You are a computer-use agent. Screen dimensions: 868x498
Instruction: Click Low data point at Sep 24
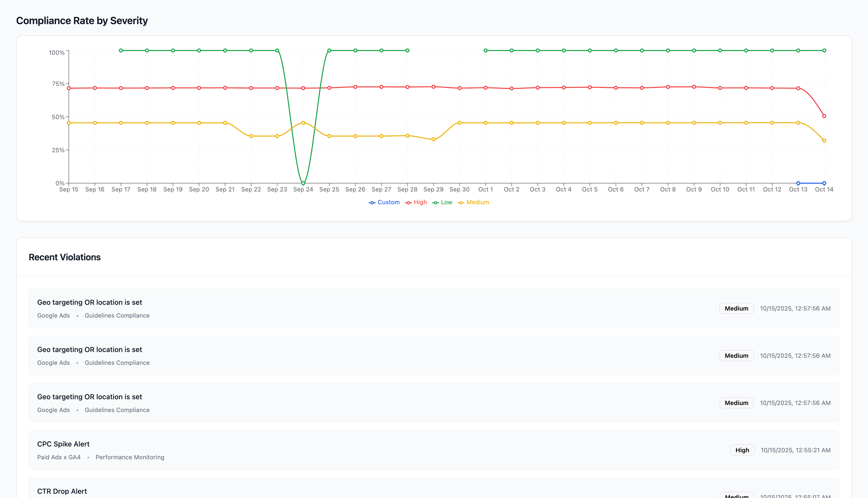coord(303,183)
